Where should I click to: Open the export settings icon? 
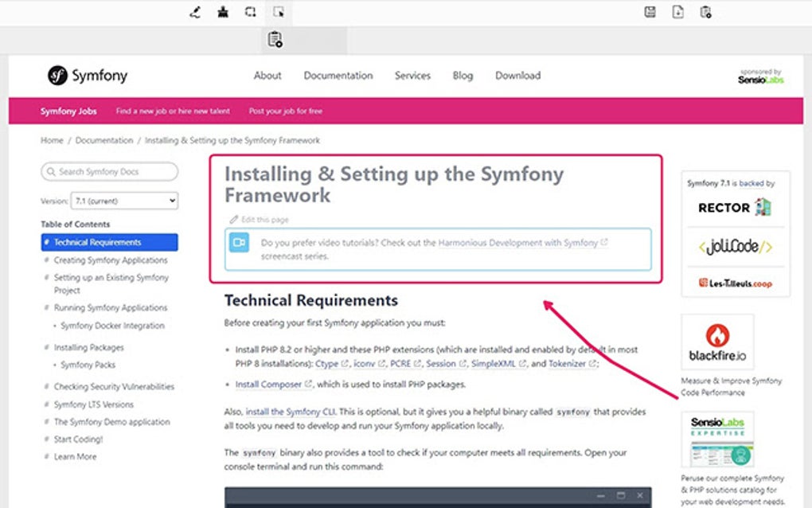pyautogui.click(x=704, y=12)
